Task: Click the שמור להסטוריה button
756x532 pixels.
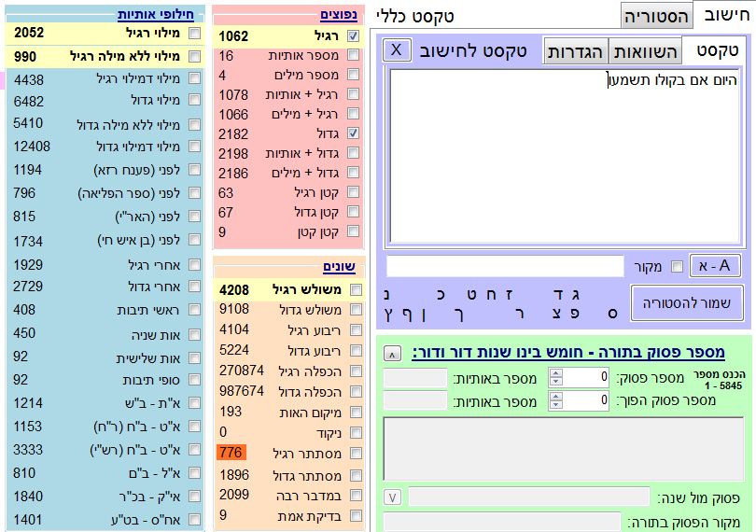Action: click(x=687, y=302)
